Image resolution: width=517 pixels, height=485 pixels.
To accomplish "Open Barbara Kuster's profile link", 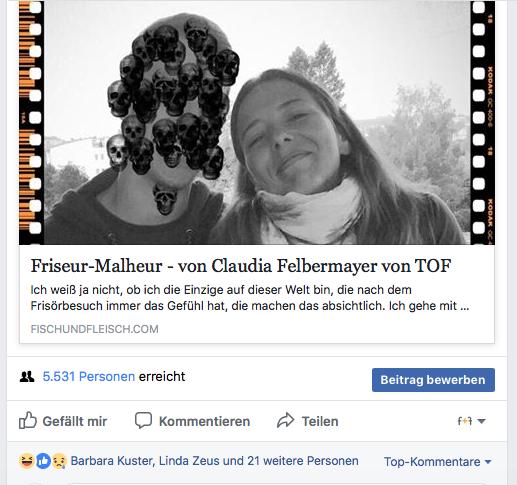I will 112,461.
